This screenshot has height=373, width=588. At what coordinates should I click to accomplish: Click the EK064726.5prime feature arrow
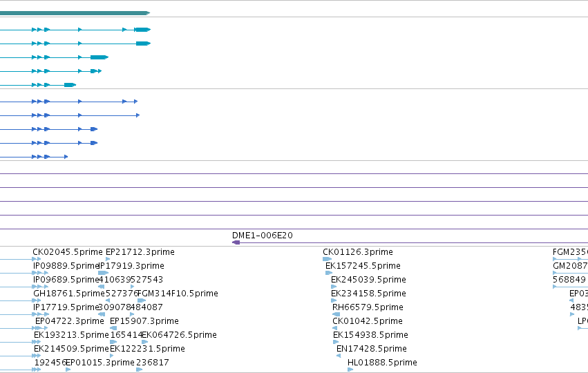[x=144, y=342]
